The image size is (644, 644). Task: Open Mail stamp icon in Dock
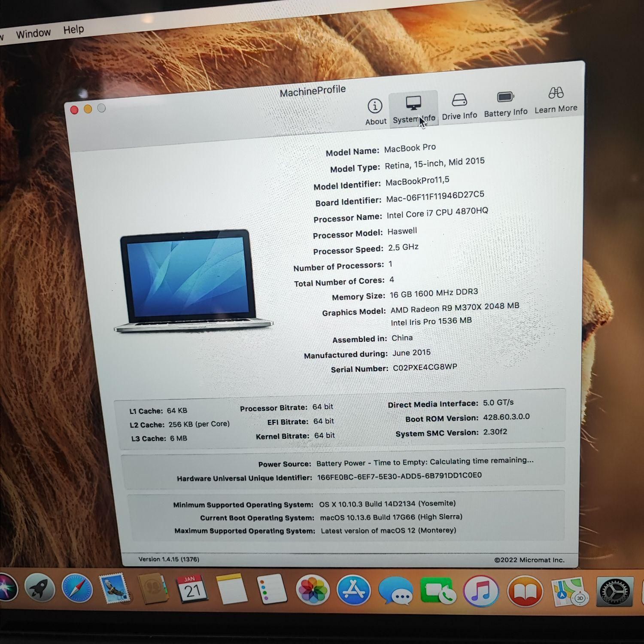coord(115,588)
